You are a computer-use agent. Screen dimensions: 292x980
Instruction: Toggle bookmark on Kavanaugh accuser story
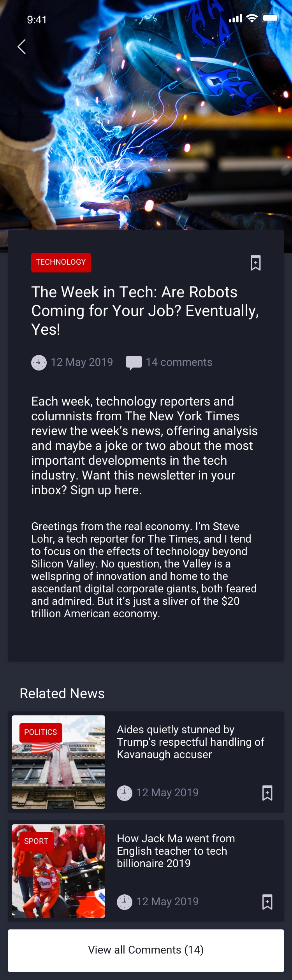coord(267,793)
